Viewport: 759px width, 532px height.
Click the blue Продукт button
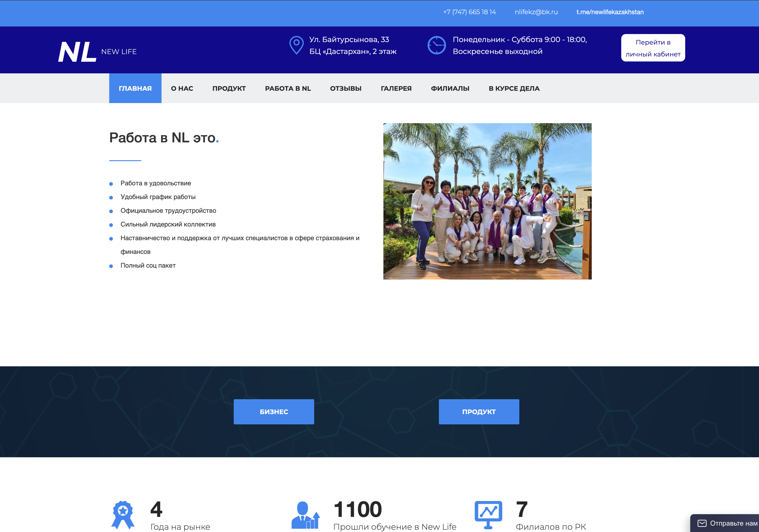(479, 412)
